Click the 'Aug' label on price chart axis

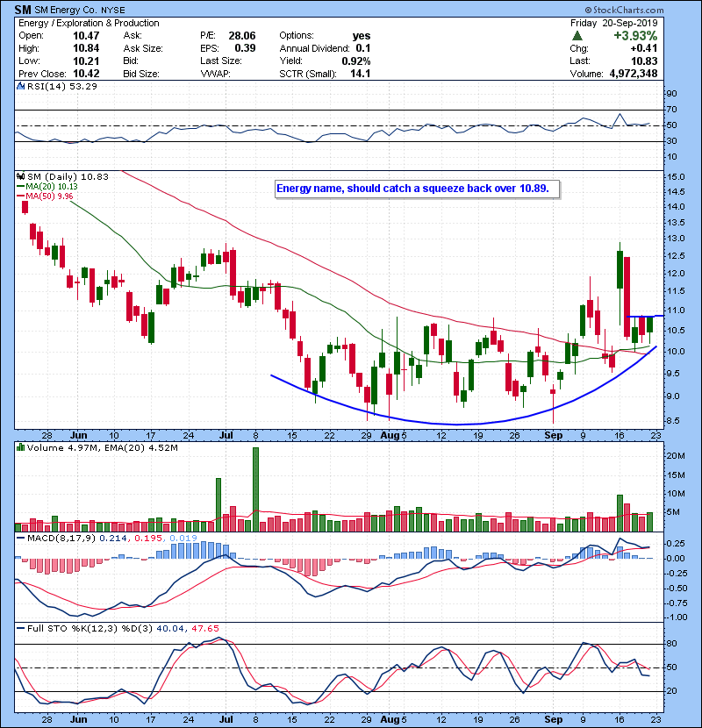(390, 436)
